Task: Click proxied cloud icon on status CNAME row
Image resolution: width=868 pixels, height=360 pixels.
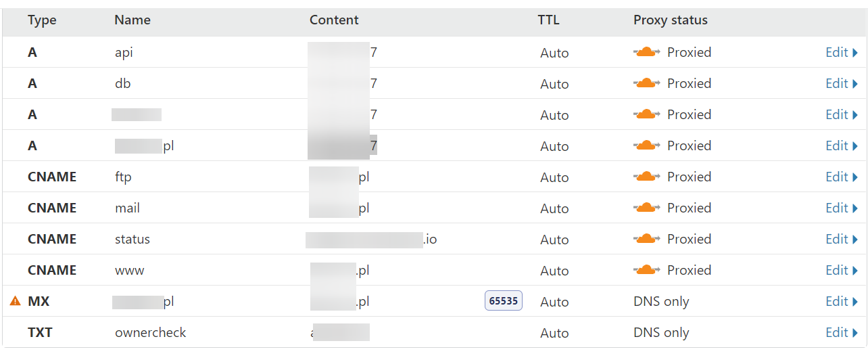Action: click(x=647, y=239)
